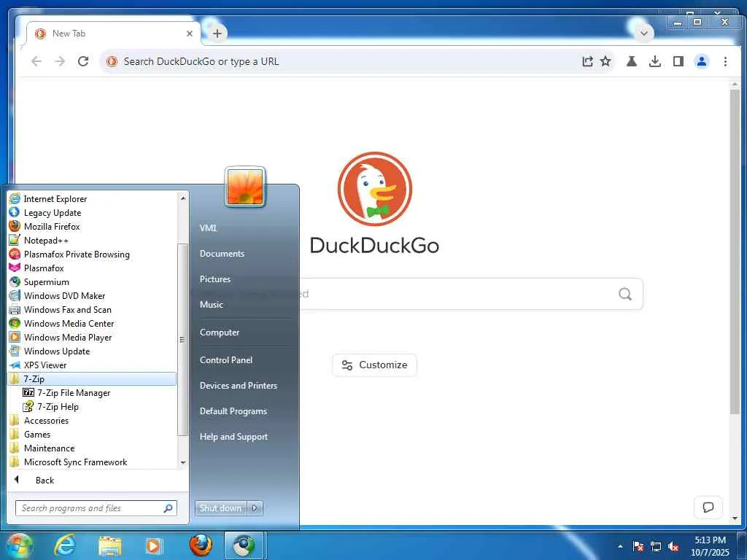Launch Windows Media Player from the list
The width and height of the screenshot is (747, 560).
click(93, 337)
